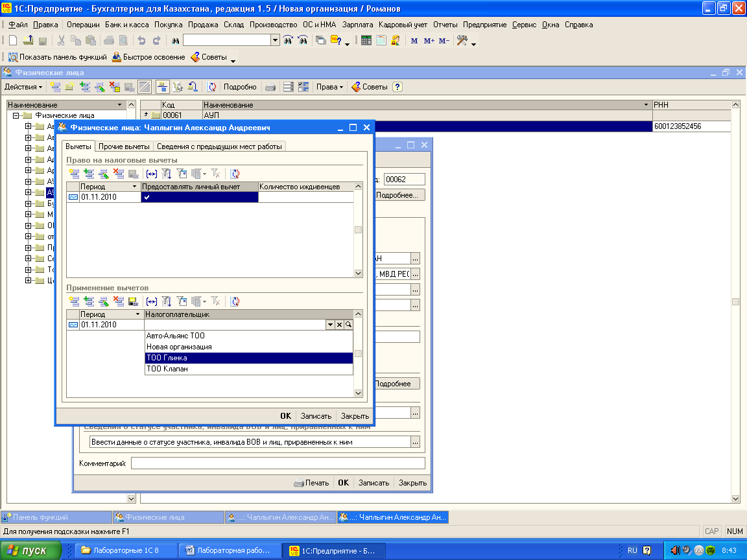Clear Налогоплательщик field with the X button
This screenshot has width=747, height=560.
point(339,325)
